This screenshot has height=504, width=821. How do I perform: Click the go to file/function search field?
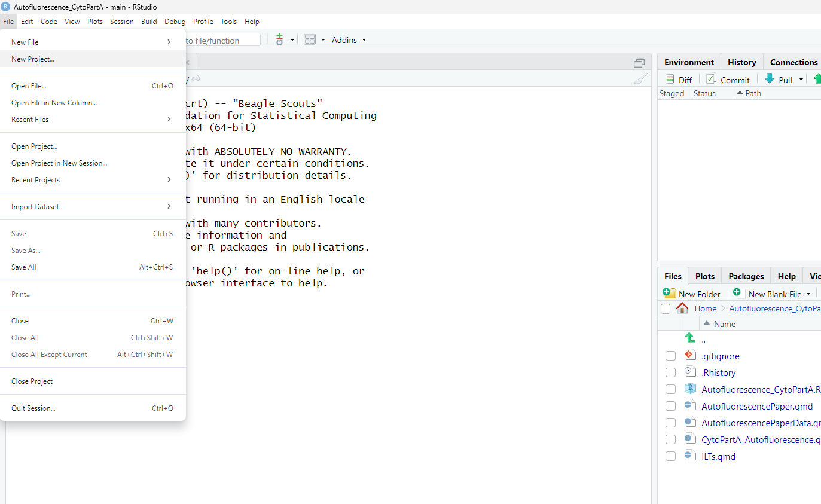coord(221,41)
